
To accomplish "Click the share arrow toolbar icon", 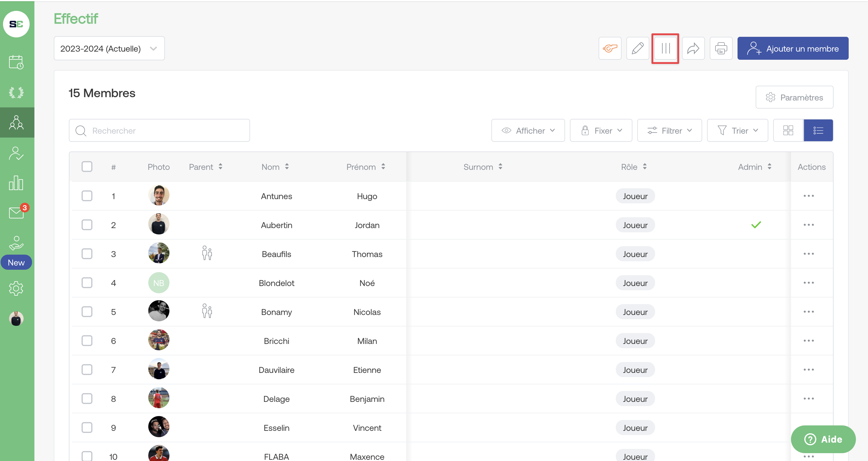I will pos(693,49).
